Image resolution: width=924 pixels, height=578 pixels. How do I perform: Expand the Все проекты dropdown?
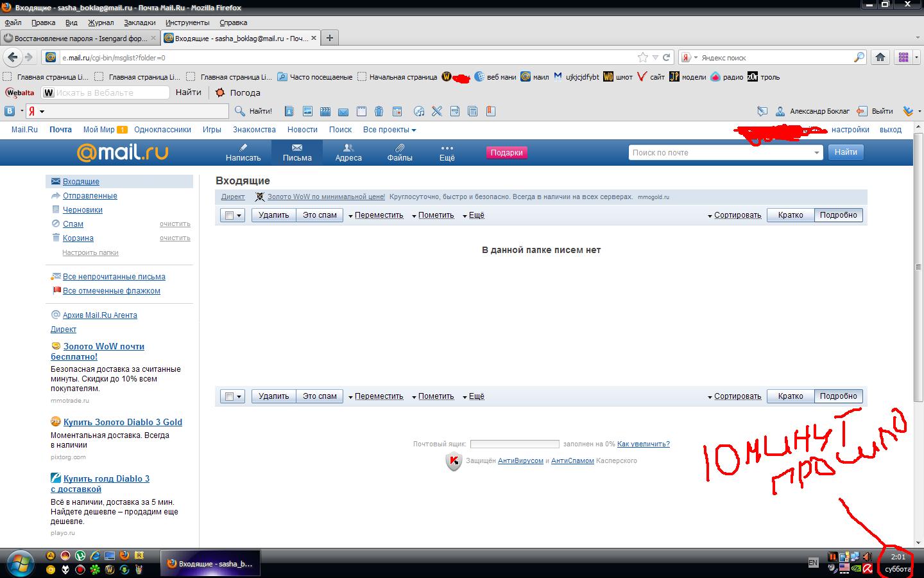pyautogui.click(x=389, y=130)
